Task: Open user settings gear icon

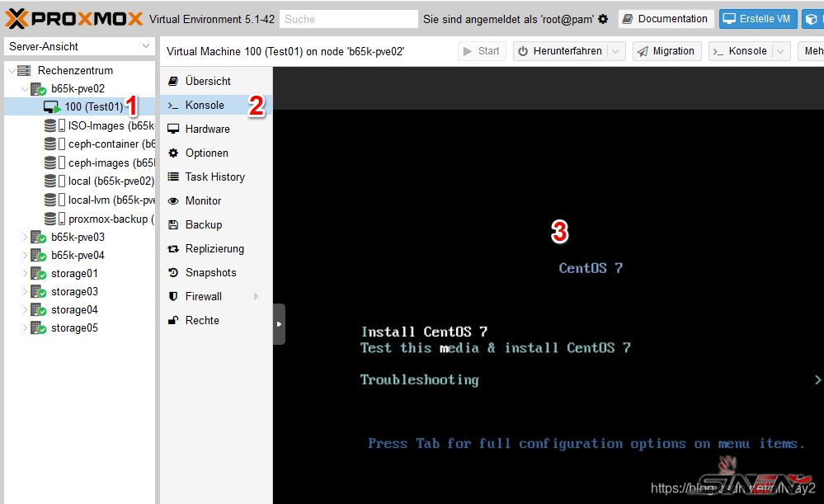Action: point(603,19)
